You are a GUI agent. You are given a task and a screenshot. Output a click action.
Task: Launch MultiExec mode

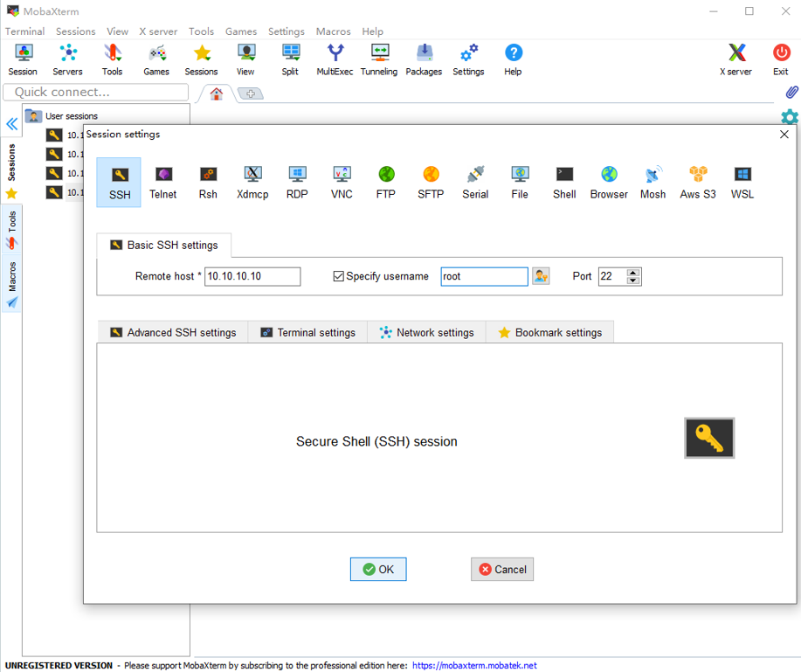point(335,59)
